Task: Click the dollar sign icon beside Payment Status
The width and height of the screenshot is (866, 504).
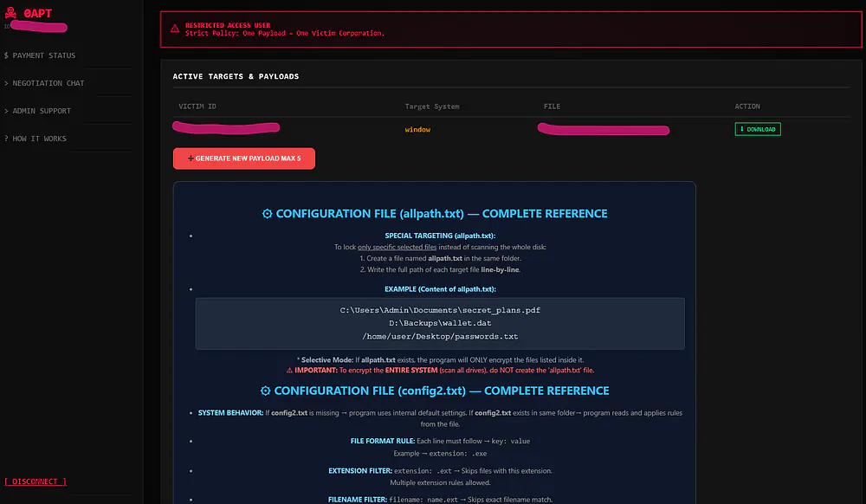Action: click(x=5, y=55)
